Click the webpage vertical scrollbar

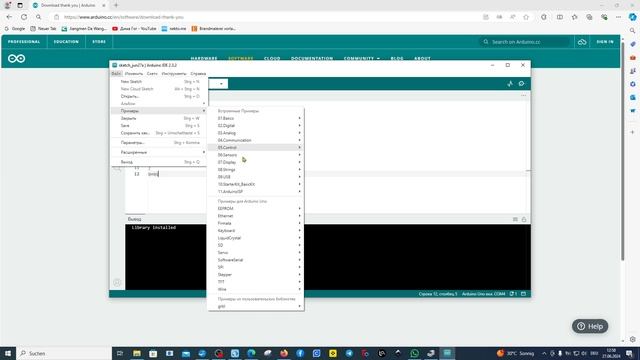(622, 151)
